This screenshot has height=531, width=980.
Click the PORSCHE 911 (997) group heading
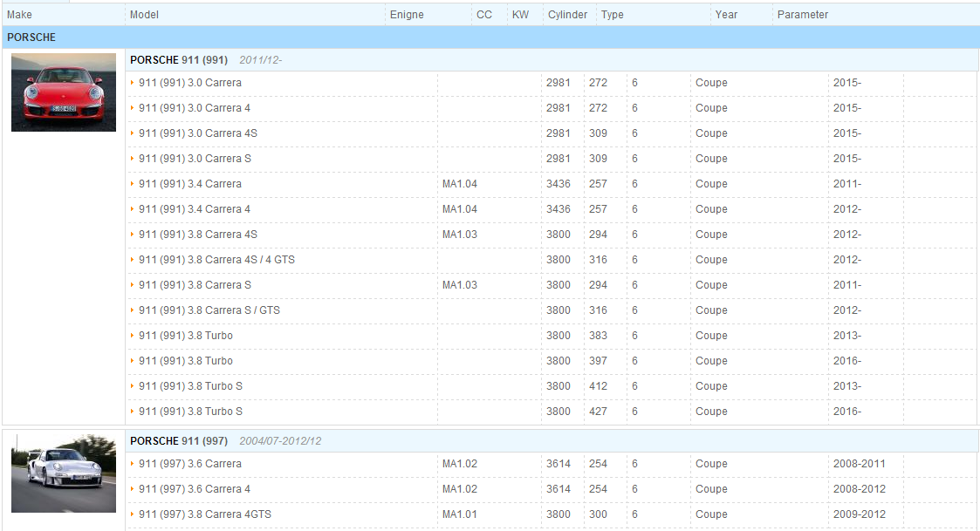click(x=179, y=441)
